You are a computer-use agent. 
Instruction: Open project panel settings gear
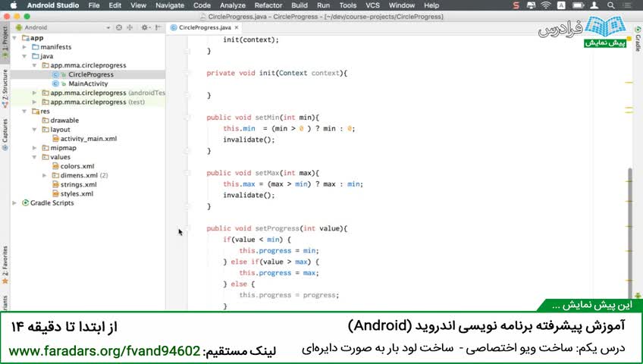coord(145,27)
